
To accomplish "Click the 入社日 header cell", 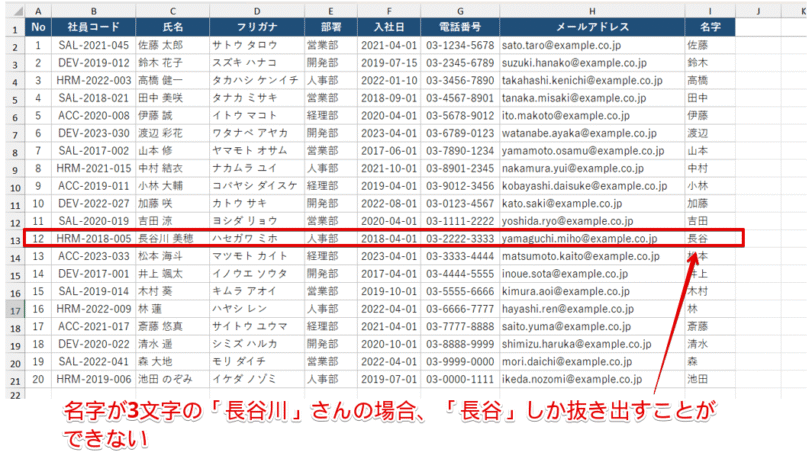I will pos(389,27).
